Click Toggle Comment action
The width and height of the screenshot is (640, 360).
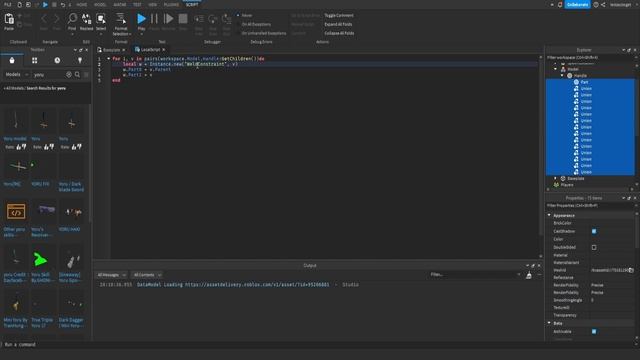[339, 15]
